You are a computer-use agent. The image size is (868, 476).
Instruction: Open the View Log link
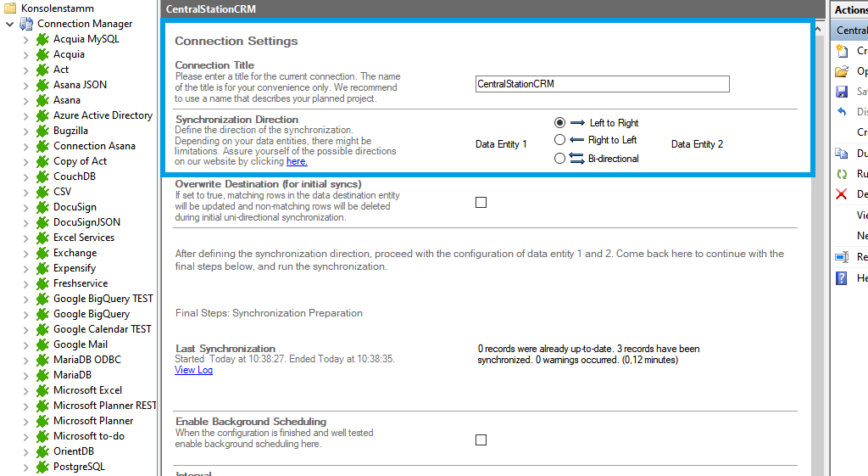(x=193, y=370)
